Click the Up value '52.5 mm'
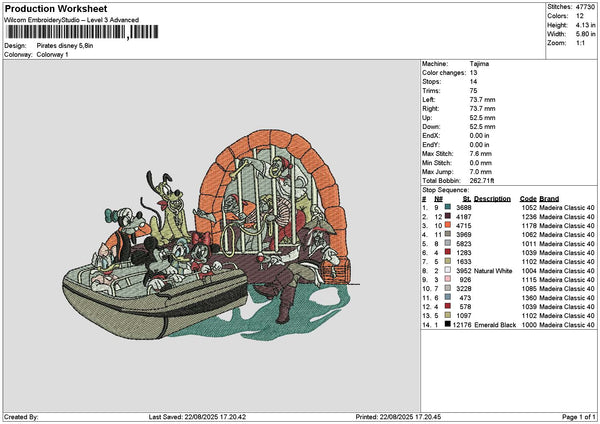The image size is (600, 424). [482, 117]
